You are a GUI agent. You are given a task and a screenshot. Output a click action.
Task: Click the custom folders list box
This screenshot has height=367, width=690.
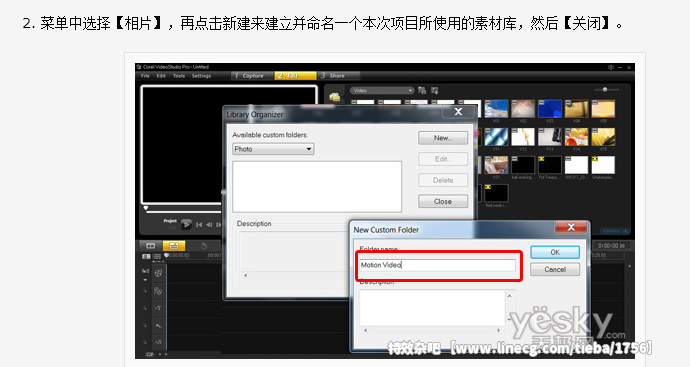(x=317, y=187)
